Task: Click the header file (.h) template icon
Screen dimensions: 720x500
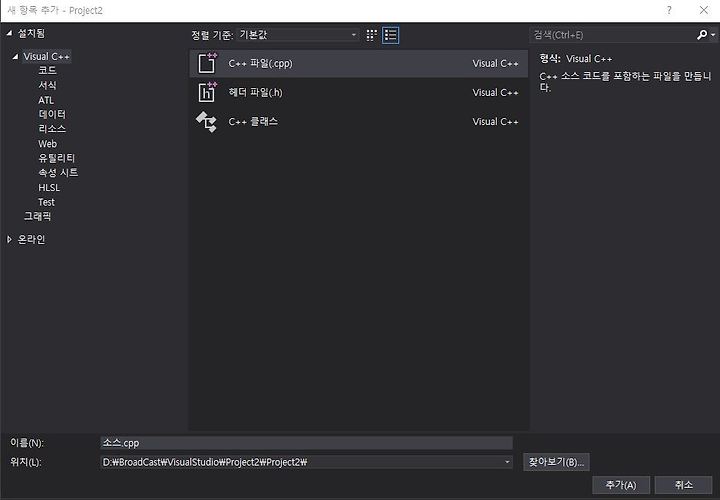Action: click(x=207, y=92)
